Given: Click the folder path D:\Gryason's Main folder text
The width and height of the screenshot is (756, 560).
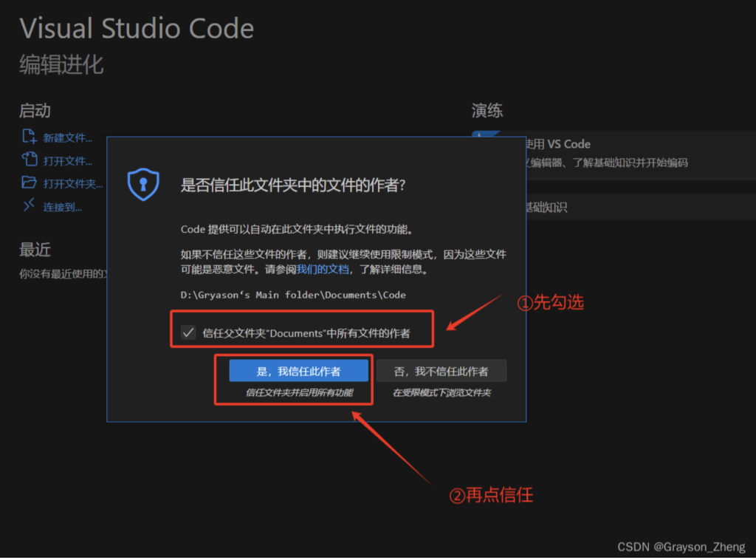Looking at the screenshot, I should tap(293, 295).
